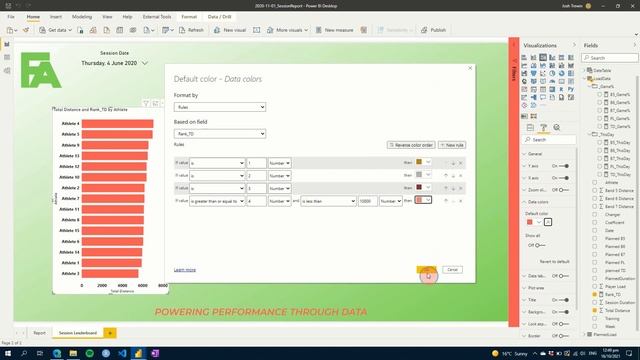Open the Learn more link
The image size is (640, 360).
(x=185, y=270)
